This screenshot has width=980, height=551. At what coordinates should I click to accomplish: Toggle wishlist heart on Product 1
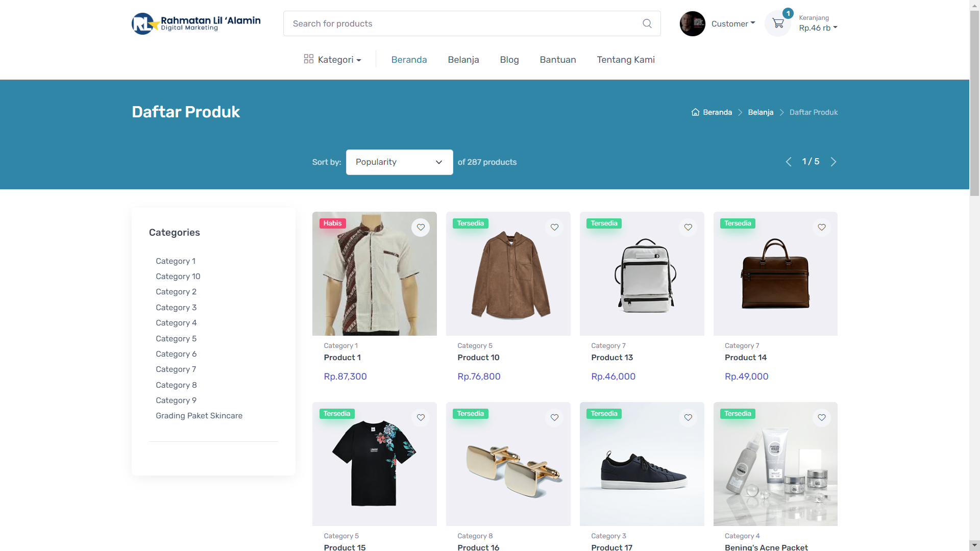pyautogui.click(x=421, y=227)
